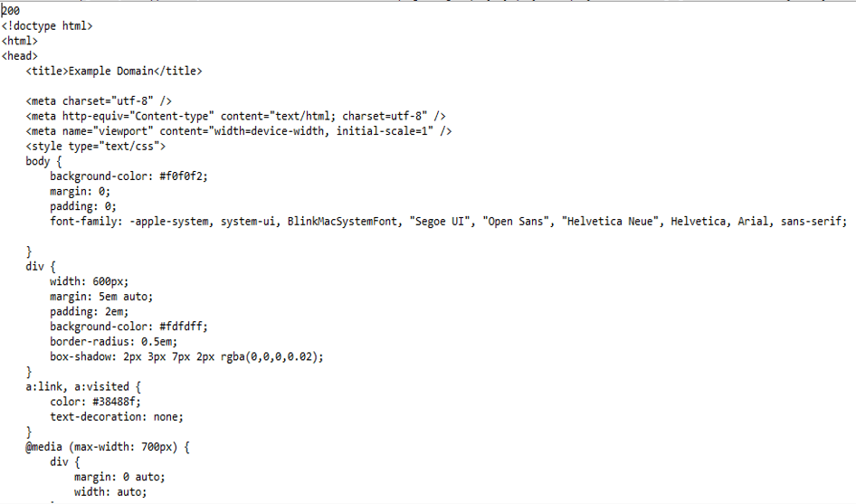The height and width of the screenshot is (504, 856).
Task: Click the #38488f link color value
Action: tap(119, 402)
